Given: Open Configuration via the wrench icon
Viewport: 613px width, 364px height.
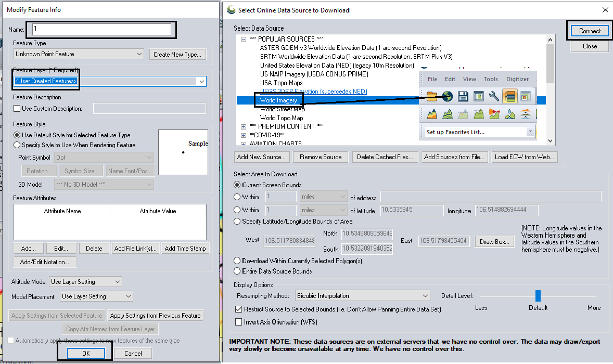Looking at the screenshot, I should click(494, 96).
